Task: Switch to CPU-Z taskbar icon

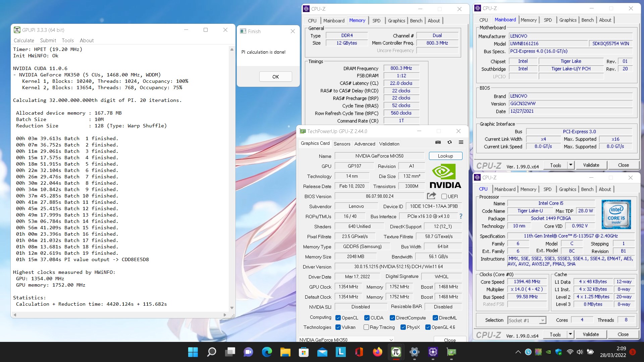Action: (433, 352)
